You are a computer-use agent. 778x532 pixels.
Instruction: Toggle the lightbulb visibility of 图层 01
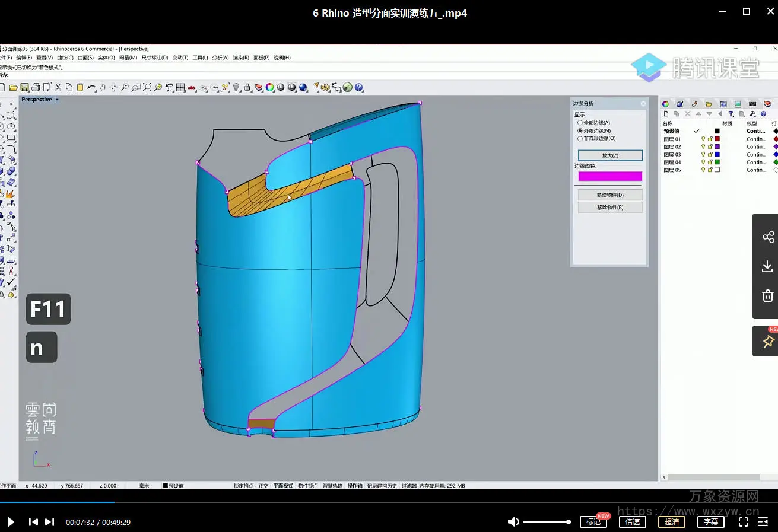[x=703, y=139]
